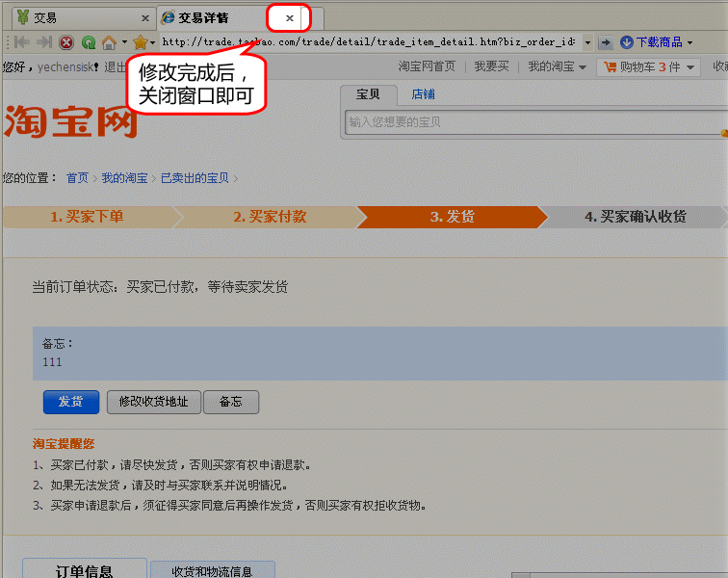Open the home button dropdown arrow
728x578 pixels.
pyautogui.click(x=124, y=42)
